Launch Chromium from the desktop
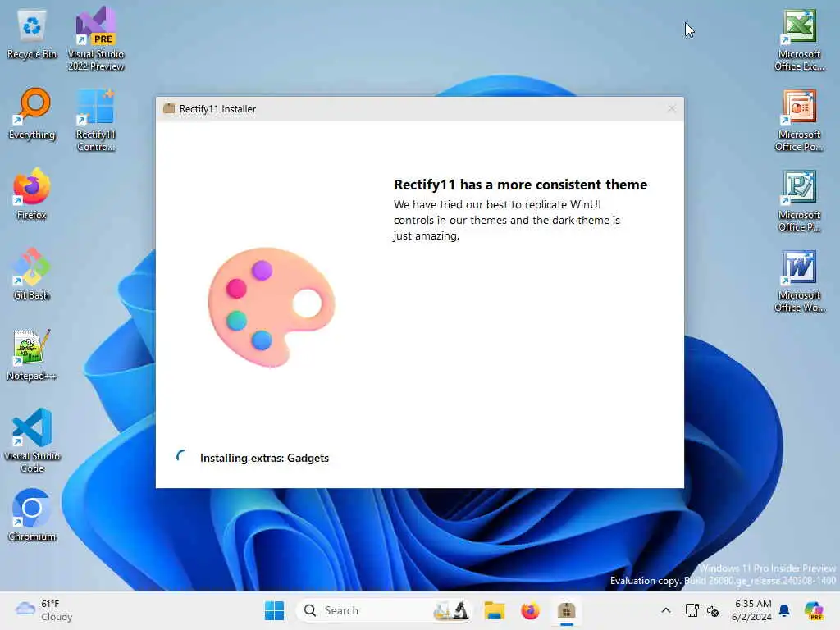Viewport: 840px width, 630px height. [x=32, y=515]
